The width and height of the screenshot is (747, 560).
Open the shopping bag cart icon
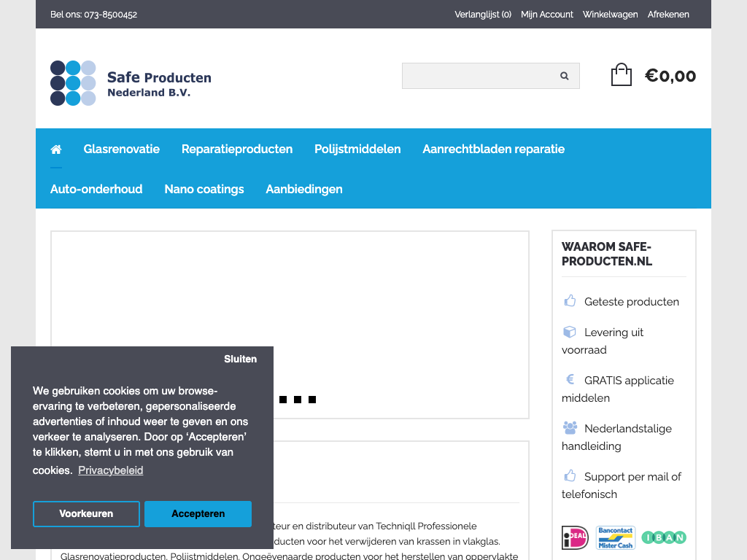pyautogui.click(x=621, y=75)
